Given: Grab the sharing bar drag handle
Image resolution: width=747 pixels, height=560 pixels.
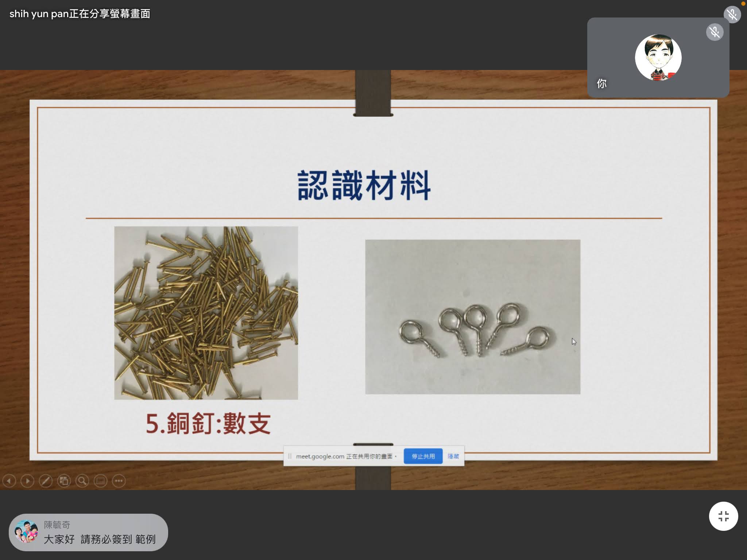Looking at the screenshot, I should click(290, 456).
